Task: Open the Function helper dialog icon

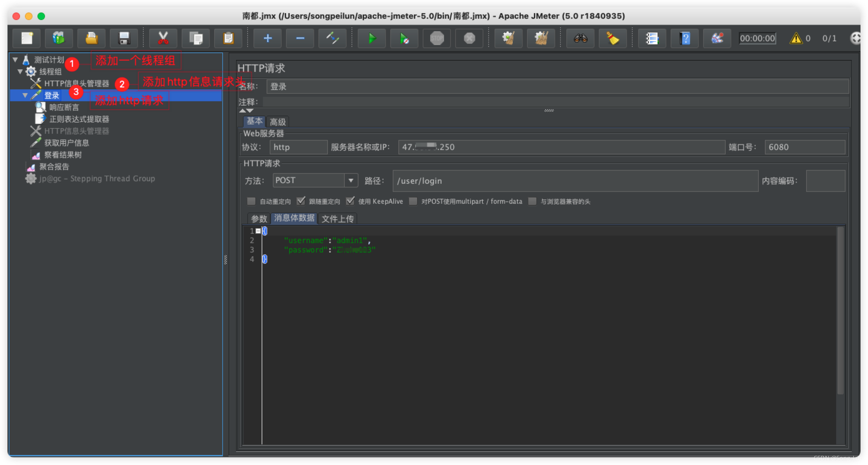Action: pos(652,38)
